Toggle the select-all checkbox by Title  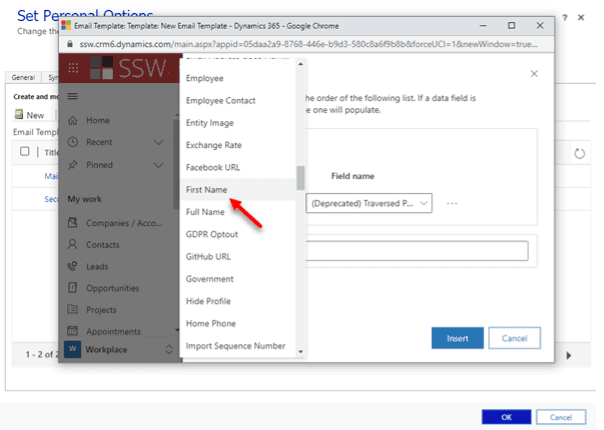coord(25,152)
